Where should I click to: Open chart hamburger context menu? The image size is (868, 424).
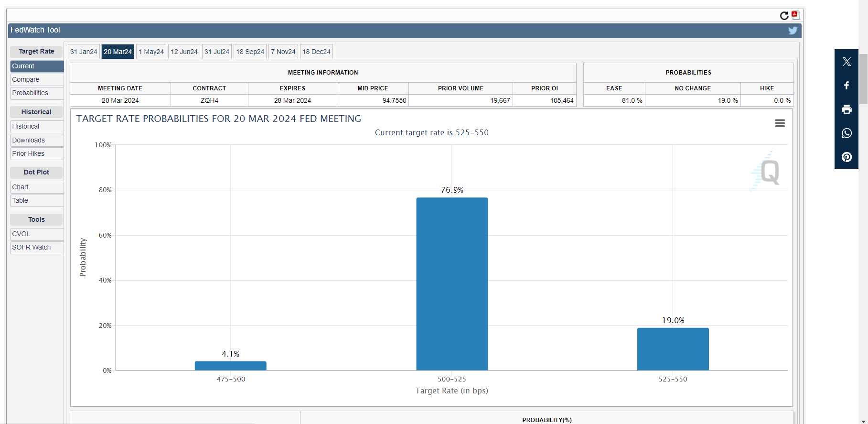(780, 123)
